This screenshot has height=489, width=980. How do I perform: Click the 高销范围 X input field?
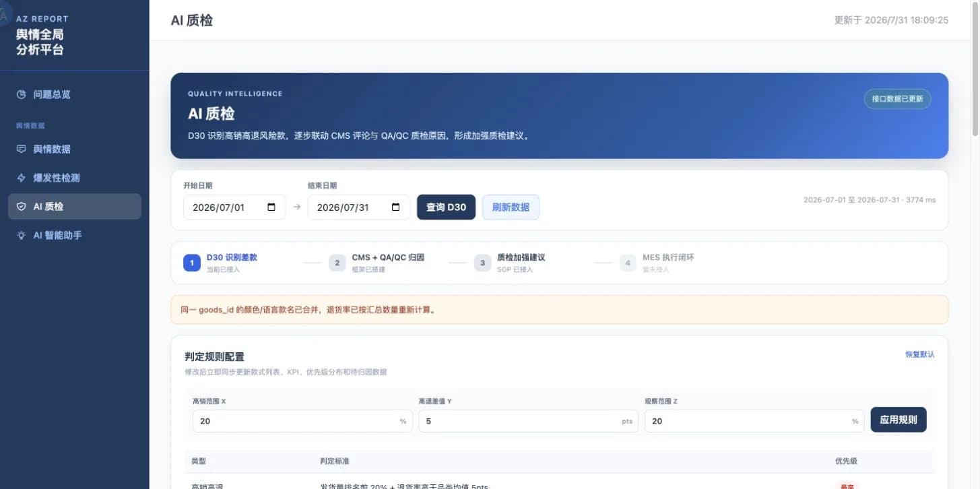[302, 421]
